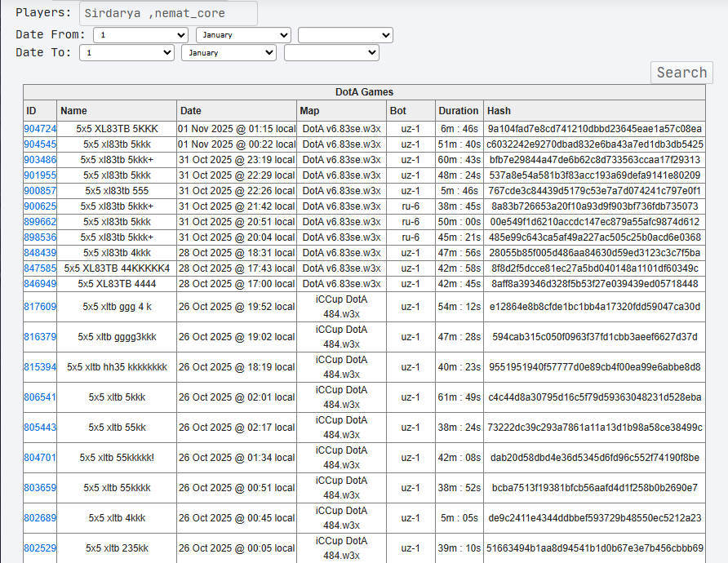The height and width of the screenshot is (563, 728).
Task: Open game ID 802529
Action: pyautogui.click(x=40, y=548)
